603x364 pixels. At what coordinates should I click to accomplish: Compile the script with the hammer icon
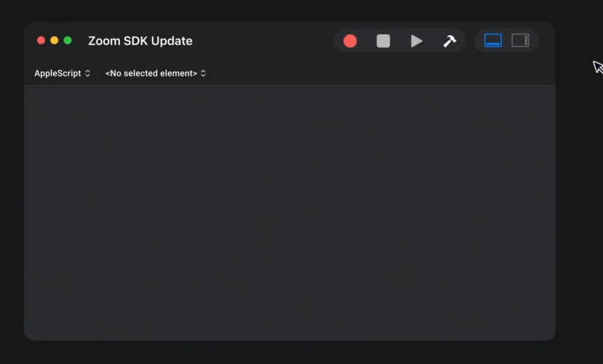(449, 41)
